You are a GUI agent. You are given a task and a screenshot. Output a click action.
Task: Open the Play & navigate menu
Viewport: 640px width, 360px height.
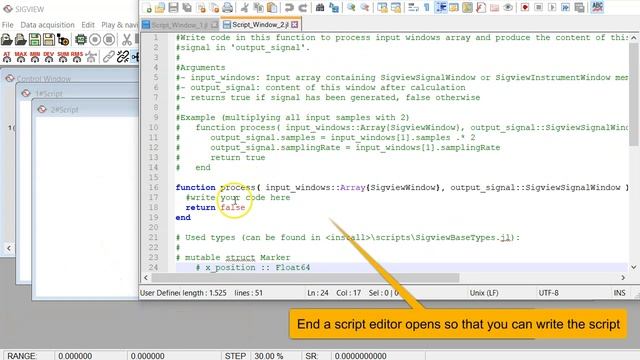pos(119,25)
